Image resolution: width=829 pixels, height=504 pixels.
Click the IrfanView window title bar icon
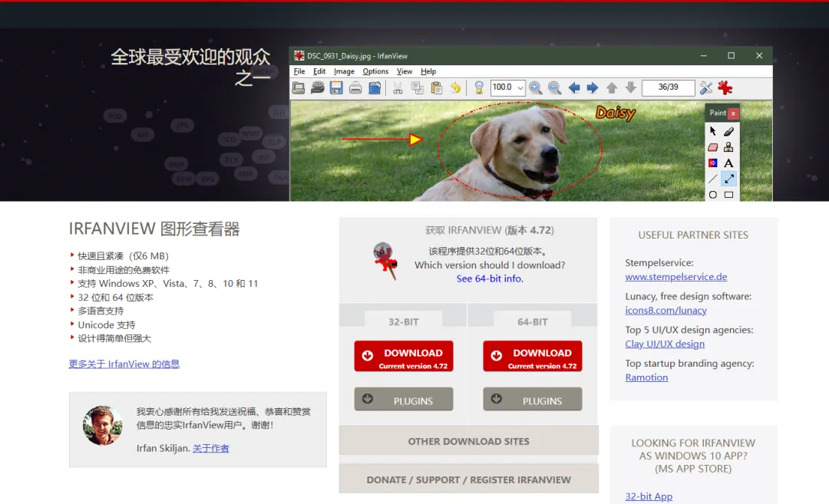pyautogui.click(x=299, y=55)
